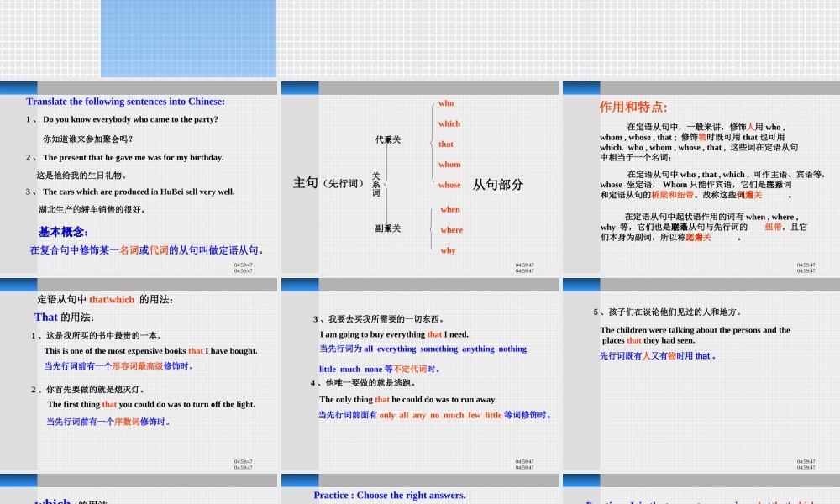840x504 pixels.
Task: Click 'who' in the relative pronoun list
Action: [446, 103]
